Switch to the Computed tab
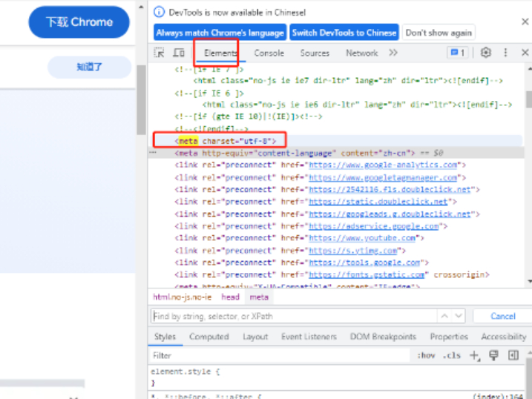This screenshot has height=399, width=532. (209, 337)
